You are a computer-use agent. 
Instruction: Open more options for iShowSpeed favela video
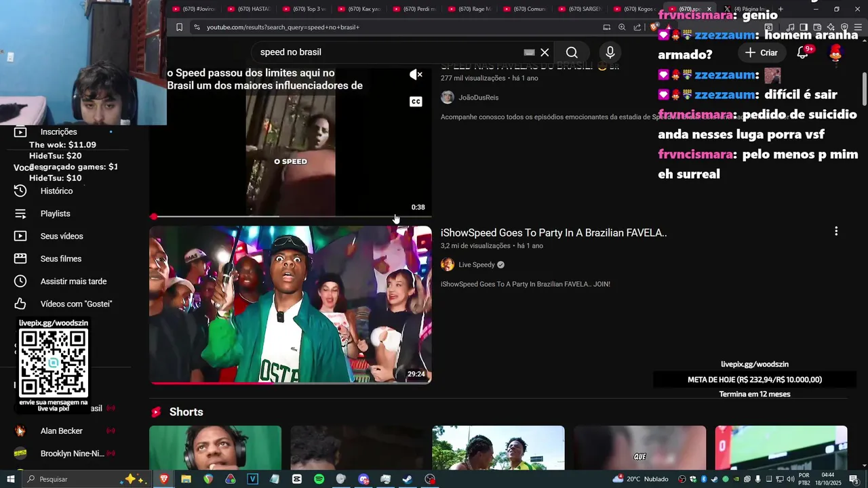pyautogui.click(x=836, y=231)
